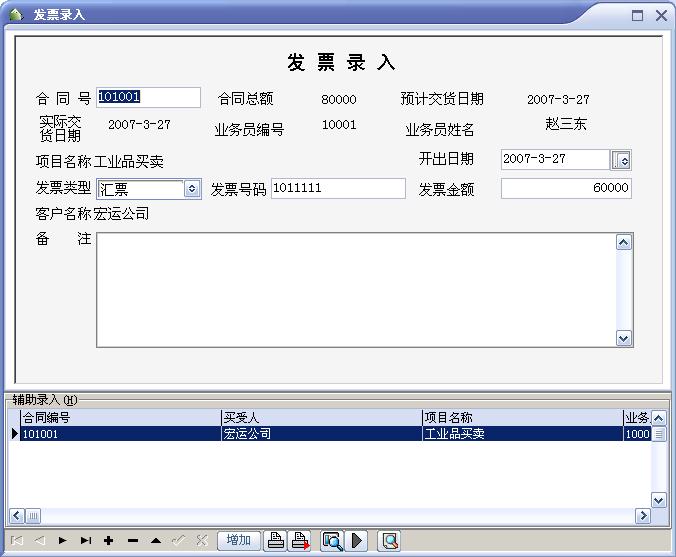676x557 pixels.
Task: Click the document search magnifier icon
Action: tap(389, 540)
